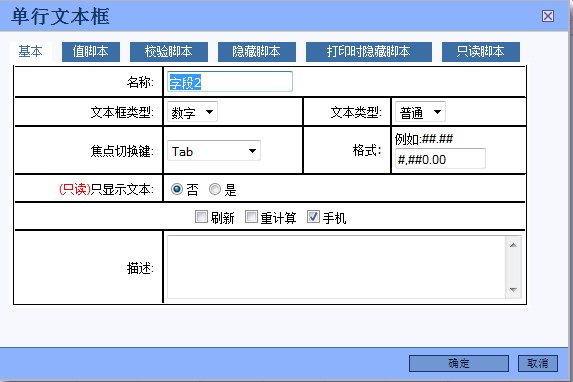
Task: Uncheck the 手机 checkbox
Action: pyautogui.click(x=313, y=217)
